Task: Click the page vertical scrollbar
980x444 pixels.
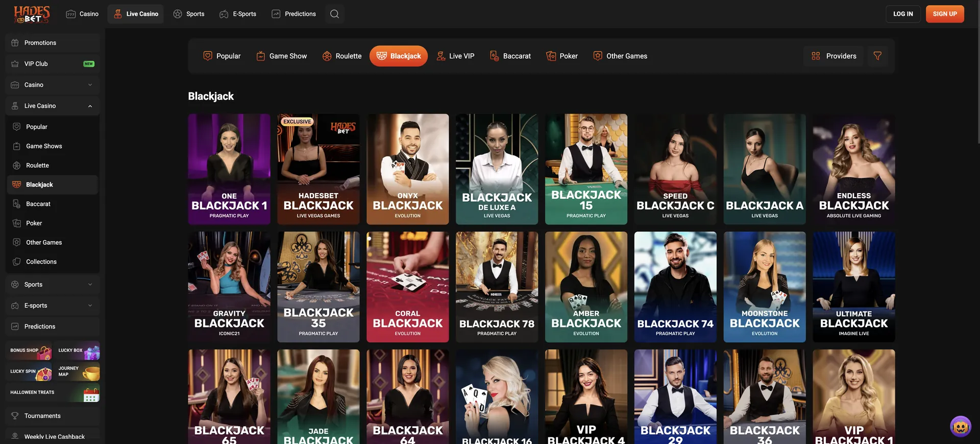Action: 977,72
